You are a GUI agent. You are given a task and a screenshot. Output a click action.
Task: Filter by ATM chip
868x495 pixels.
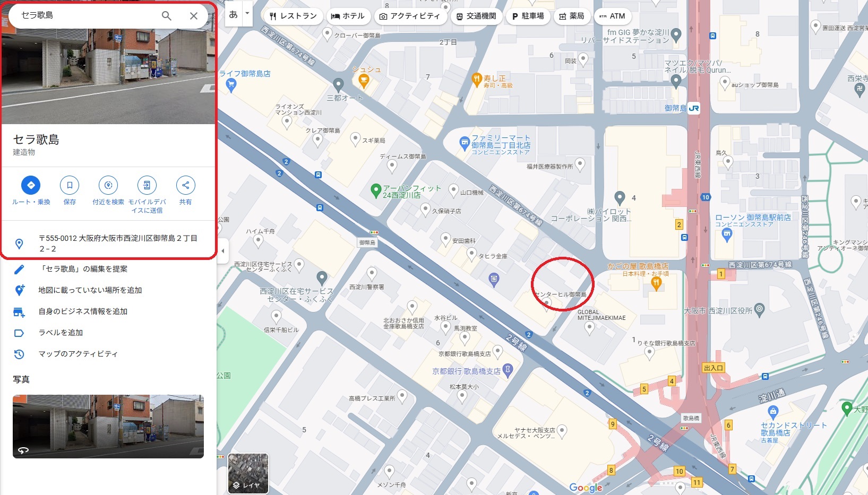tap(612, 16)
